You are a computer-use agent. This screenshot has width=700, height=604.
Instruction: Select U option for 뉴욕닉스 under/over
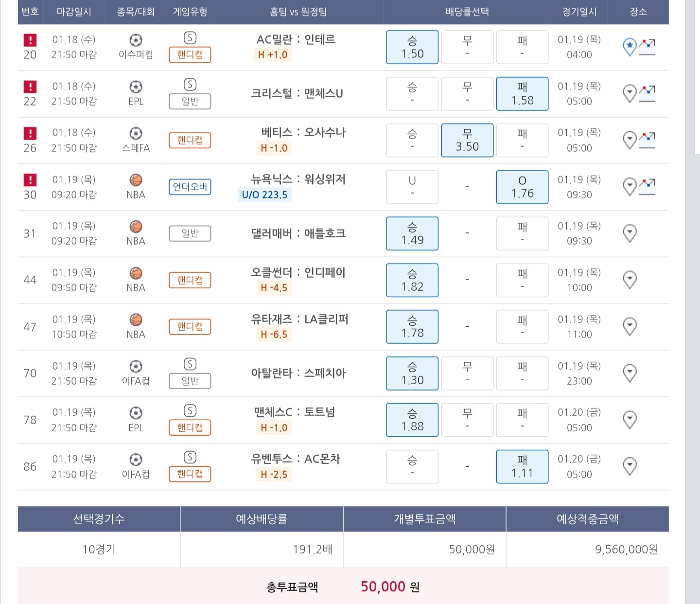[x=412, y=187]
